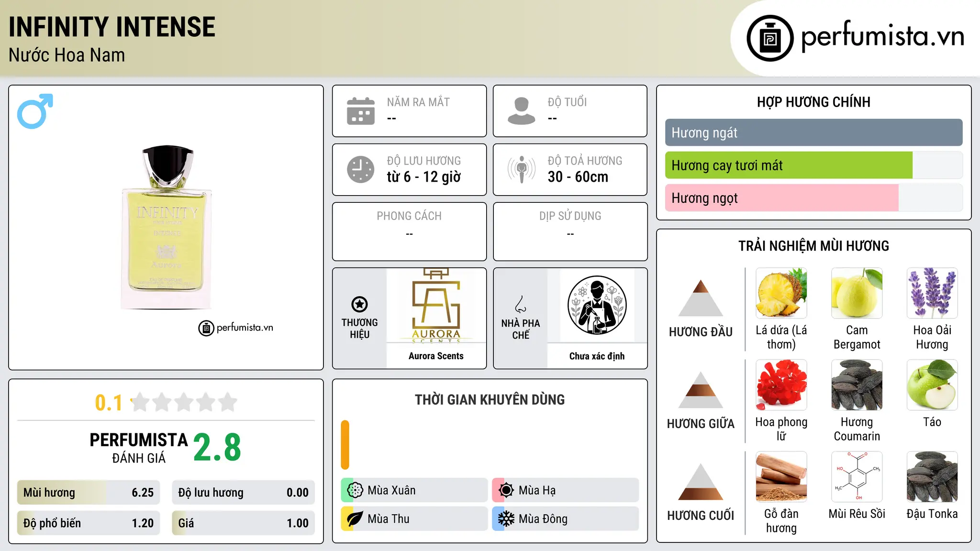
Task: Click the Chưa xác định perfumer label
Action: pyautogui.click(x=597, y=356)
